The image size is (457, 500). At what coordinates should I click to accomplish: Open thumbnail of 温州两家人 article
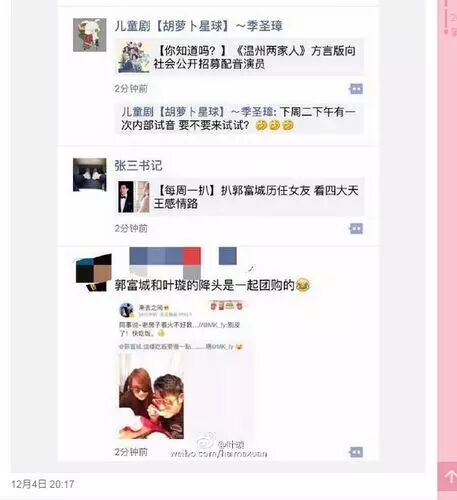coord(134,57)
